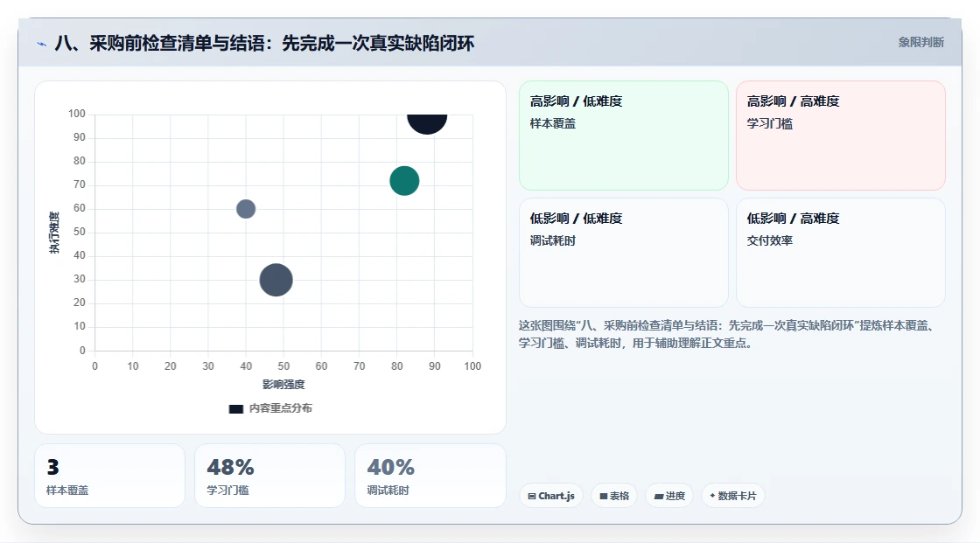Screen dimensions: 980x543
Task: Click the 内容重点分布 legend text
Action: (x=280, y=408)
